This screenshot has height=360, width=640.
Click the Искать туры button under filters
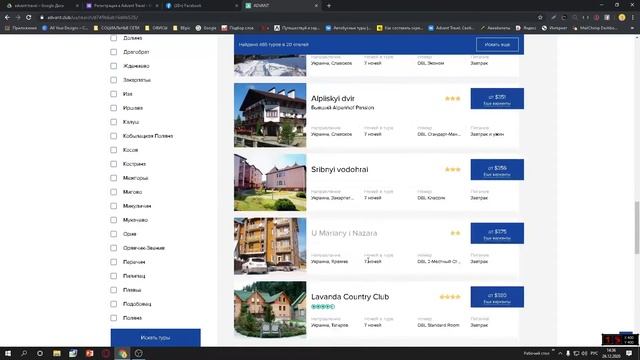156,338
